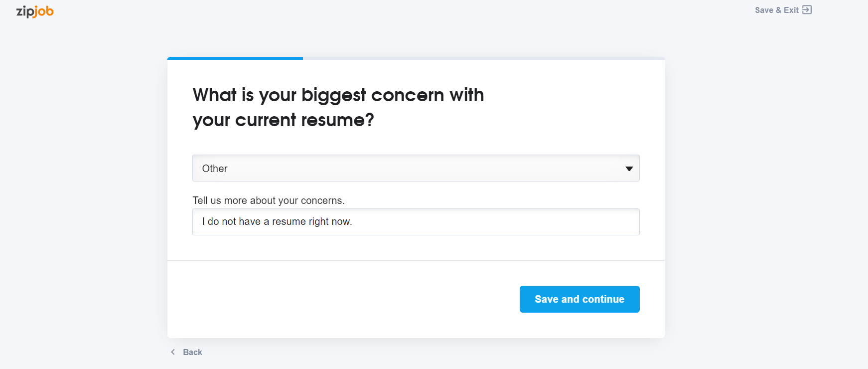Focus the concerns text input field

pos(416,222)
